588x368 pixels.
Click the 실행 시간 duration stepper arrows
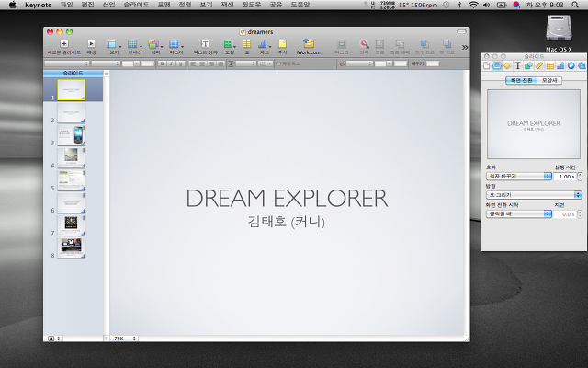580,176
